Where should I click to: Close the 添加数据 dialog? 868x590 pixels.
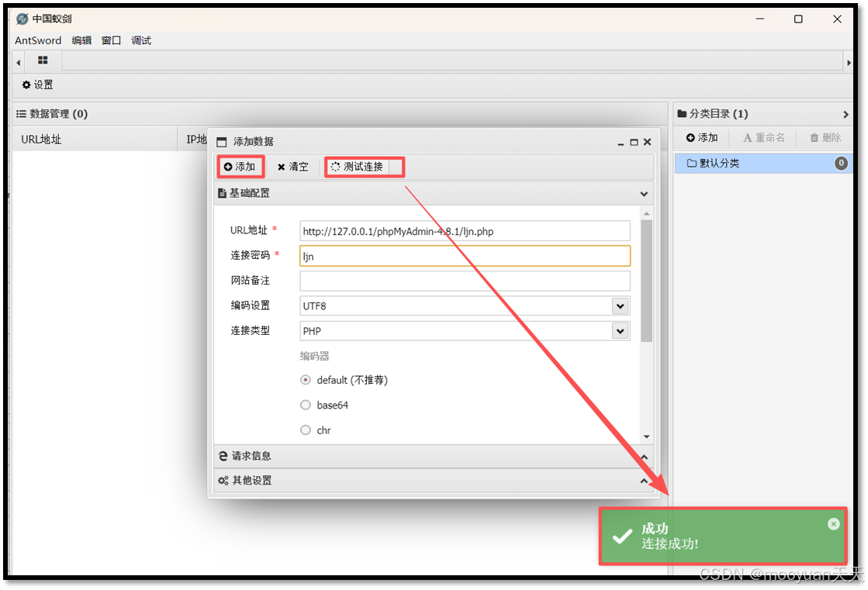pos(647,142)
